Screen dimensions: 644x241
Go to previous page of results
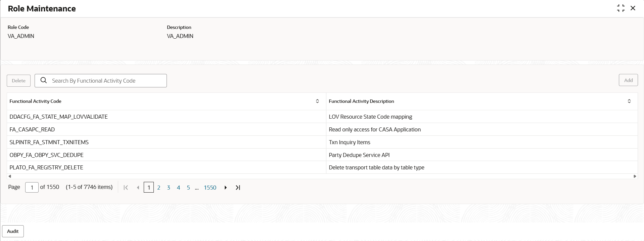point(138,188)
